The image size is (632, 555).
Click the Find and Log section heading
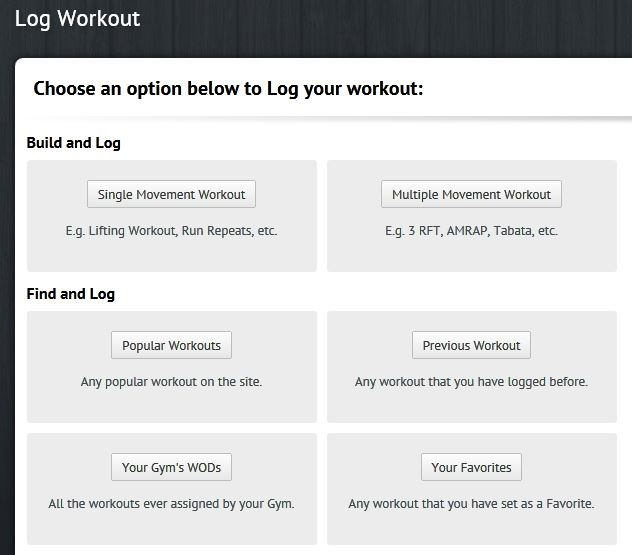click(x=70, y=294)
